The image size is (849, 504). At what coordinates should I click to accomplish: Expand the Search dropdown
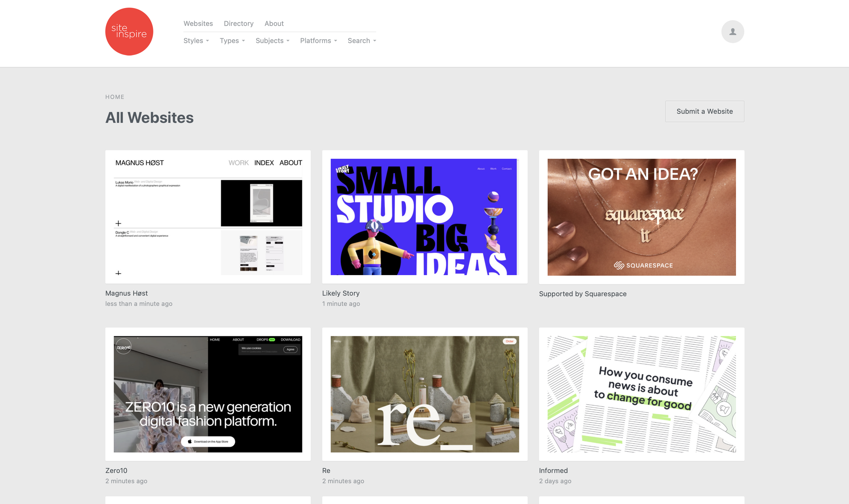tap(361, 41)
